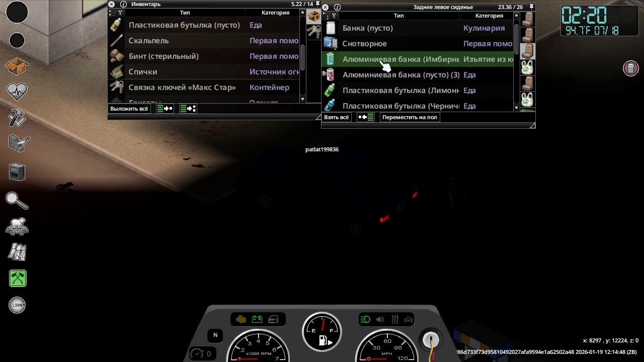Select the highlighted rear left seat container
644x362 pixels.
click(x=527, y=51)
